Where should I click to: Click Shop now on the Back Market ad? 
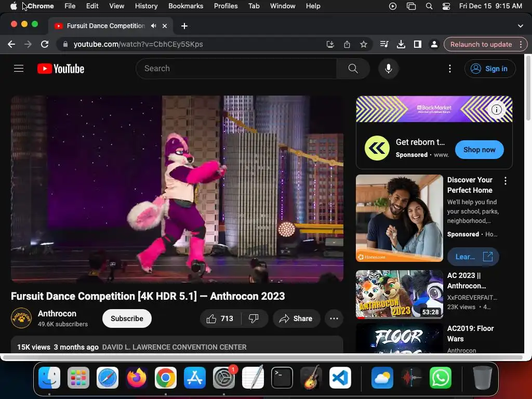pyautogui.click(x=479, y=150)
